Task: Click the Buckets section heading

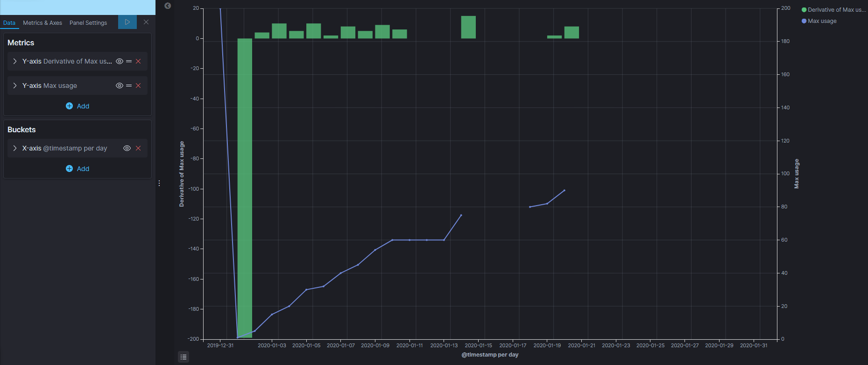Action: (x=21, y=129)
